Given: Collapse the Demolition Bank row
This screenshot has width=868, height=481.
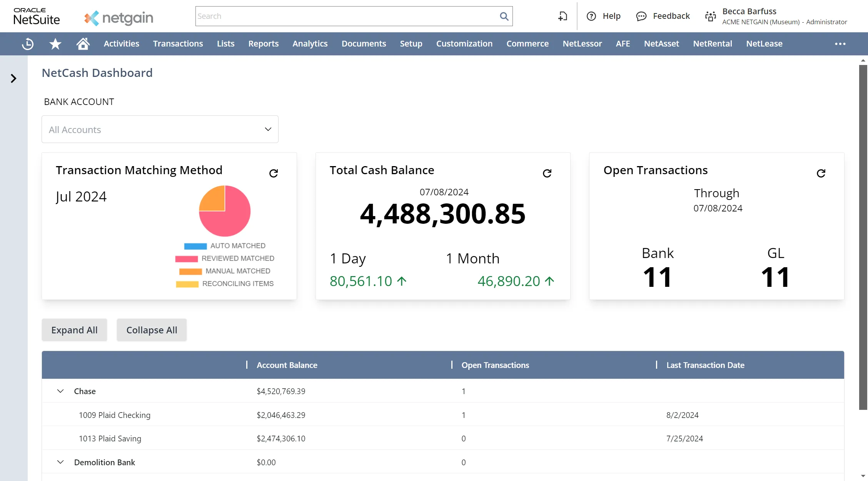Looking at the screenshot, I should [60, 462].
